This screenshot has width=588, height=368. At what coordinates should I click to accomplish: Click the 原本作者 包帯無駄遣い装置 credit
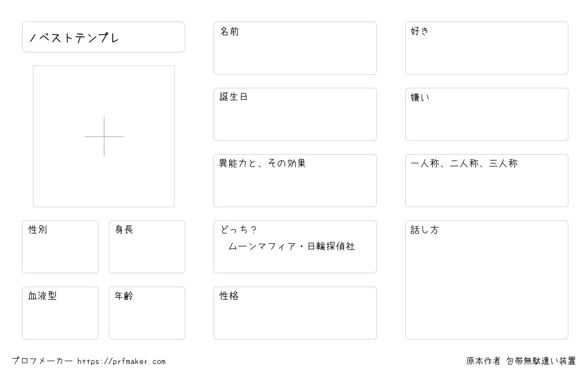(521, 361)
